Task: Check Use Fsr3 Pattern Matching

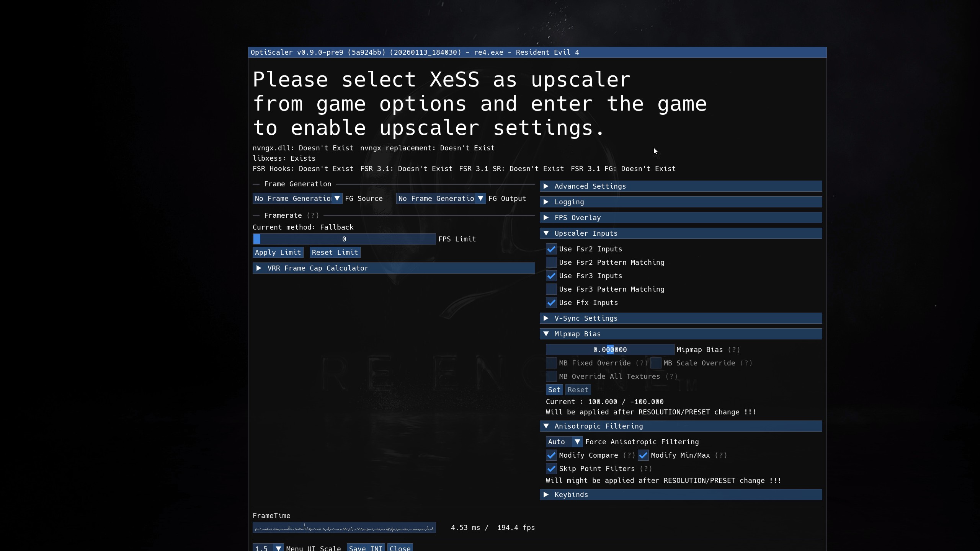Action: 551,289
